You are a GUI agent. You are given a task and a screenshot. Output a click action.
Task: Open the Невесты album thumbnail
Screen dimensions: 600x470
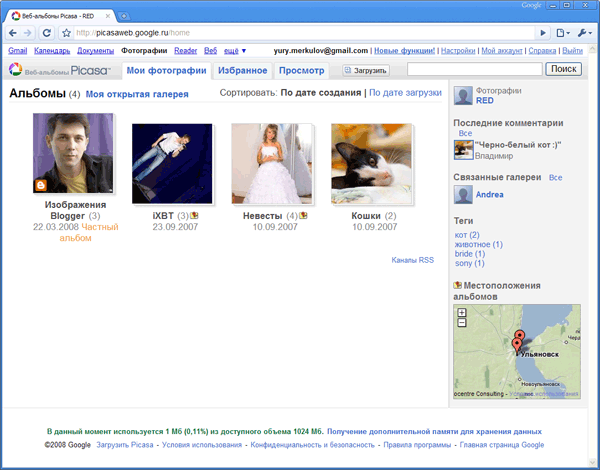pos(272,163)
